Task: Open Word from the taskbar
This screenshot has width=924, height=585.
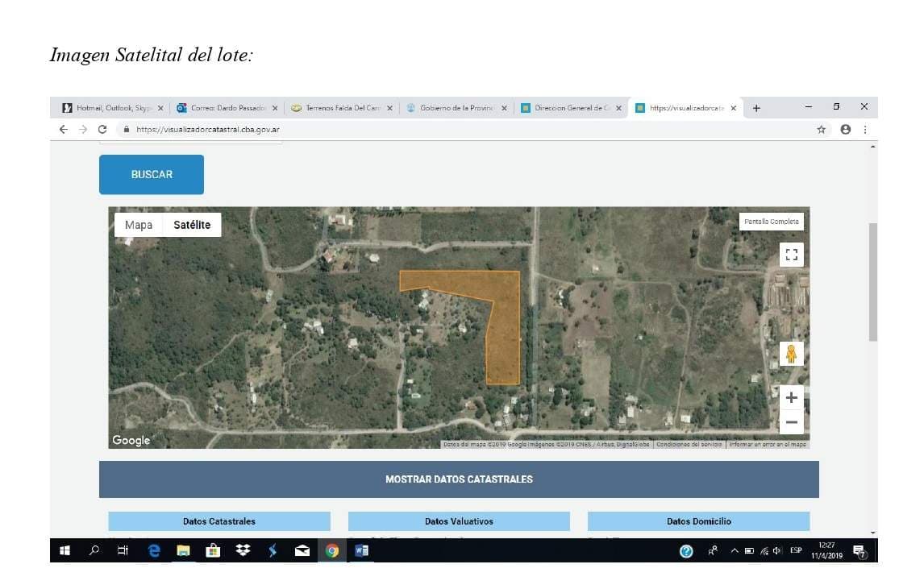Action: coord(361,550)
